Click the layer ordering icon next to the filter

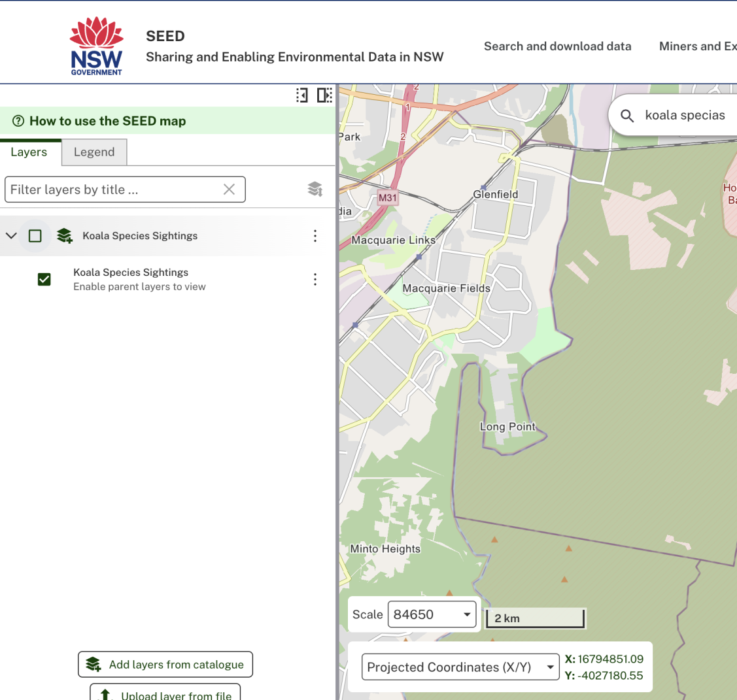click(315, 189)
